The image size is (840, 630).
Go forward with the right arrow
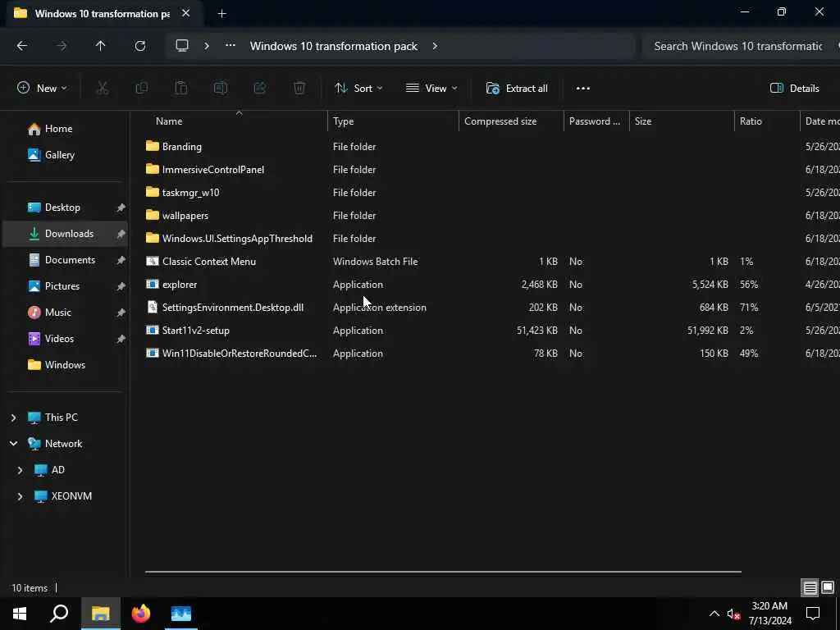coord(62,46)
